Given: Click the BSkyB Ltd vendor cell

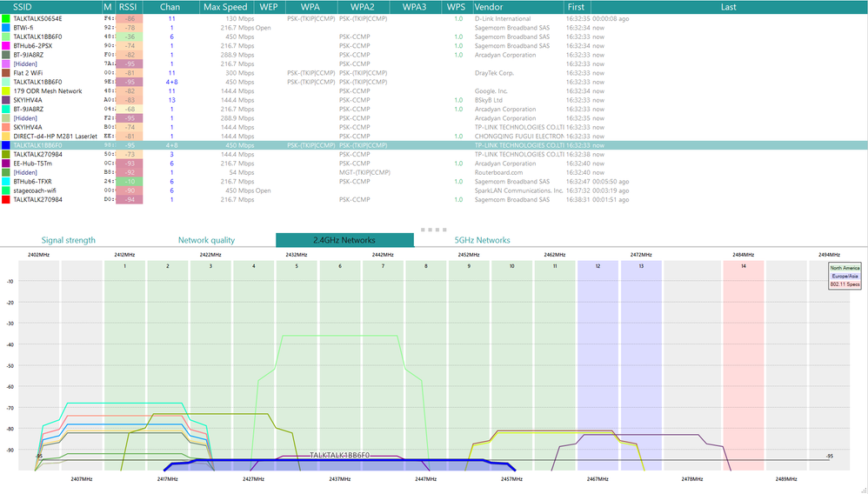Looking at the screenshot, I should click(488, 100).
